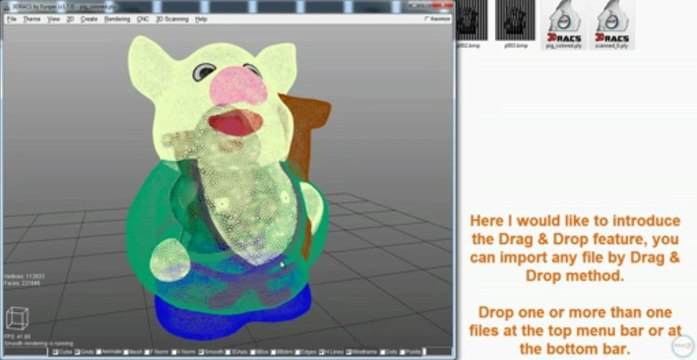
Task: Enable the BBdim checkbox
Action: (x=273, y=352)
